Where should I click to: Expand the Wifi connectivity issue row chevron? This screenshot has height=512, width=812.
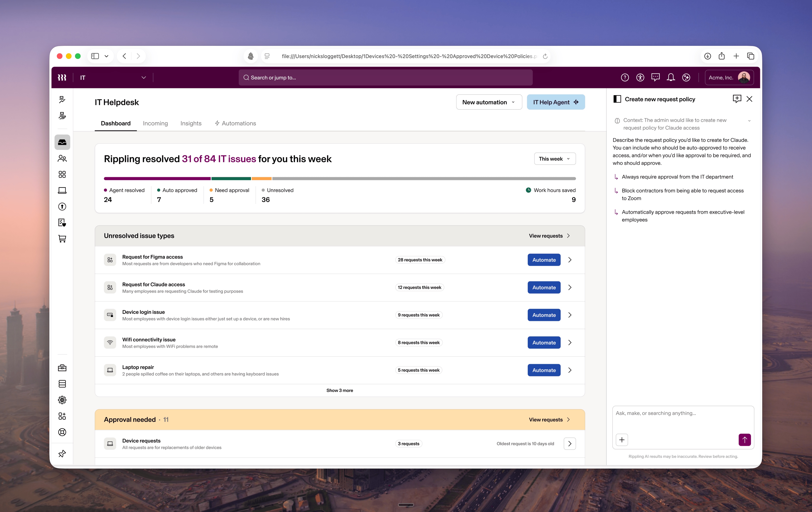click(x=570, y=343)
